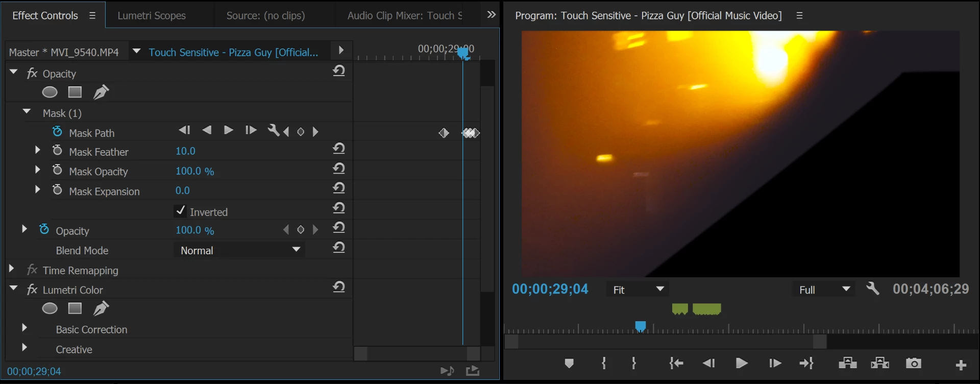The image size is (980, 384).
Task: Toggle the Time Remapping fx effect
Action: point(32,270)
